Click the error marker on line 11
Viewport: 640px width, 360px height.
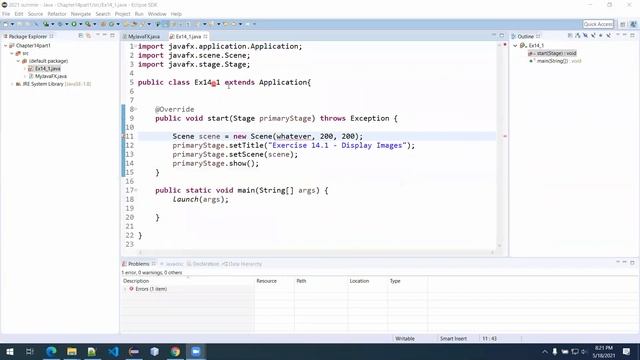pos(124,136)
